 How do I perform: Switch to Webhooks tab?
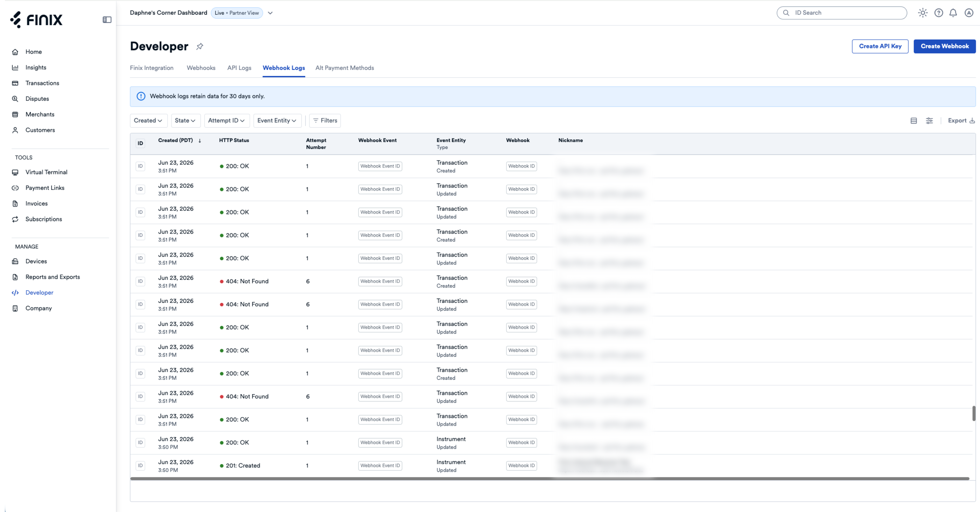point(201,67)
